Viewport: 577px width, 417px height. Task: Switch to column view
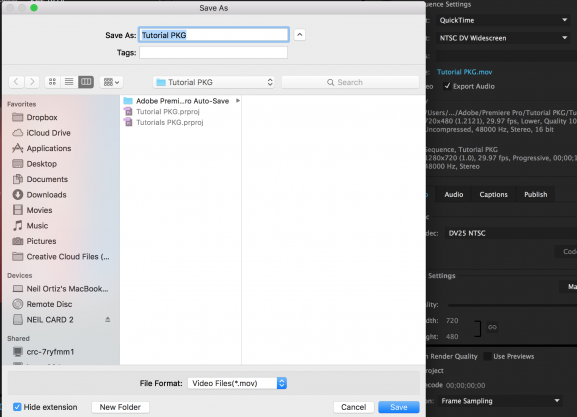[86, 82]
